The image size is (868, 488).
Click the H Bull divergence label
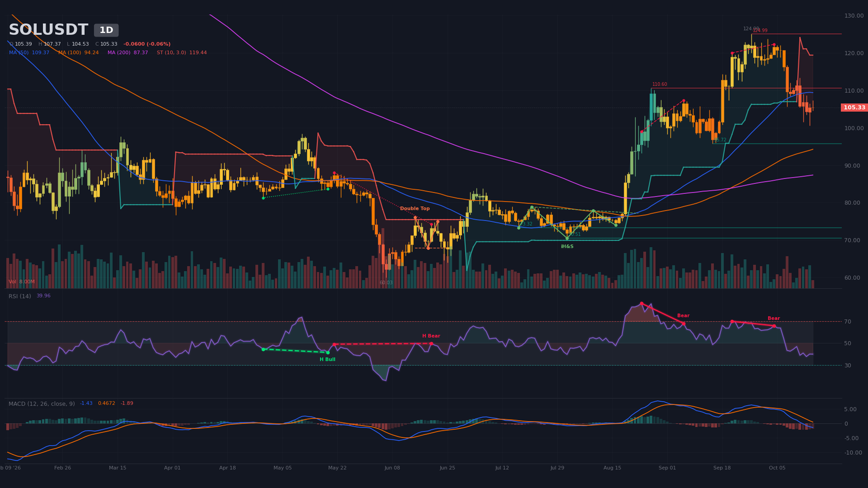pos(328,359)
